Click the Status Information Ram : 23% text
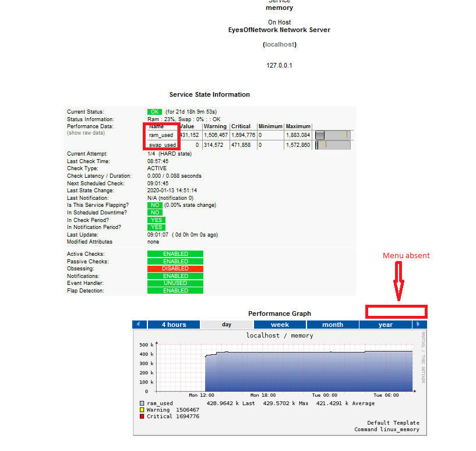This screenshot has width=476, height=451. (184, 119)
